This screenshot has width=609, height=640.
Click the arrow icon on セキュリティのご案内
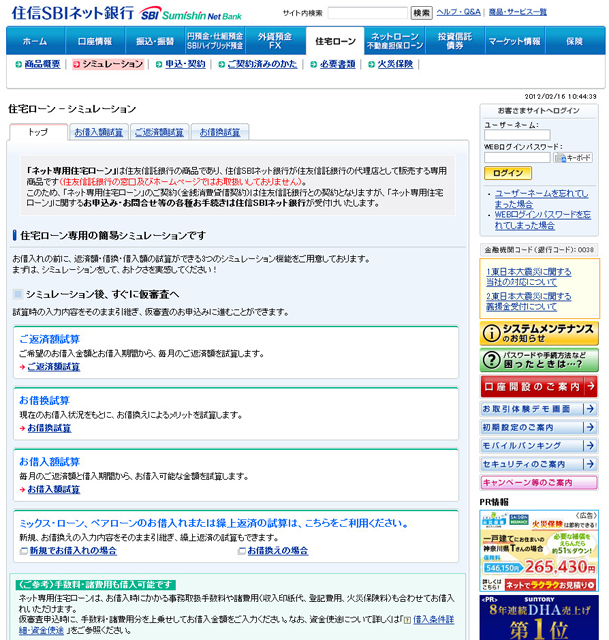coord(590,464)
